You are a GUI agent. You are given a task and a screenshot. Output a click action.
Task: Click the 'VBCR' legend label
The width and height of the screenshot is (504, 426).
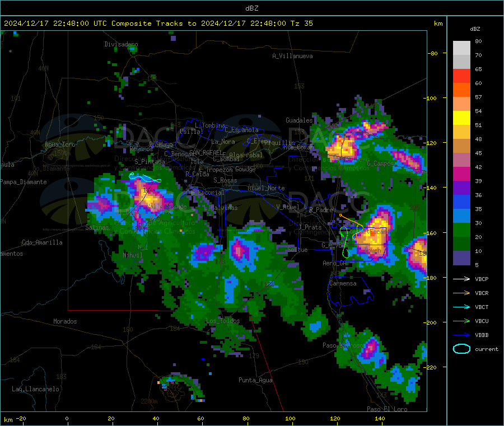coord(482,293)
